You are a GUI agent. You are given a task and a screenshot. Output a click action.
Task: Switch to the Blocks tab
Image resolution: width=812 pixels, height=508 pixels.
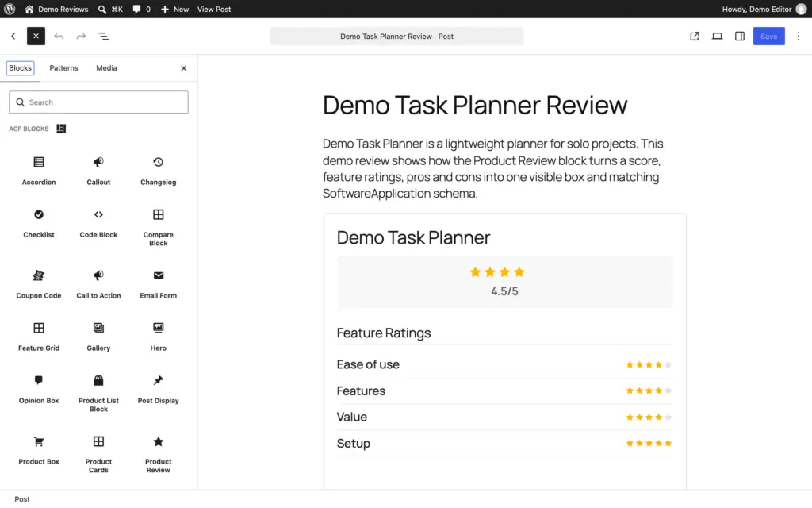20,68
